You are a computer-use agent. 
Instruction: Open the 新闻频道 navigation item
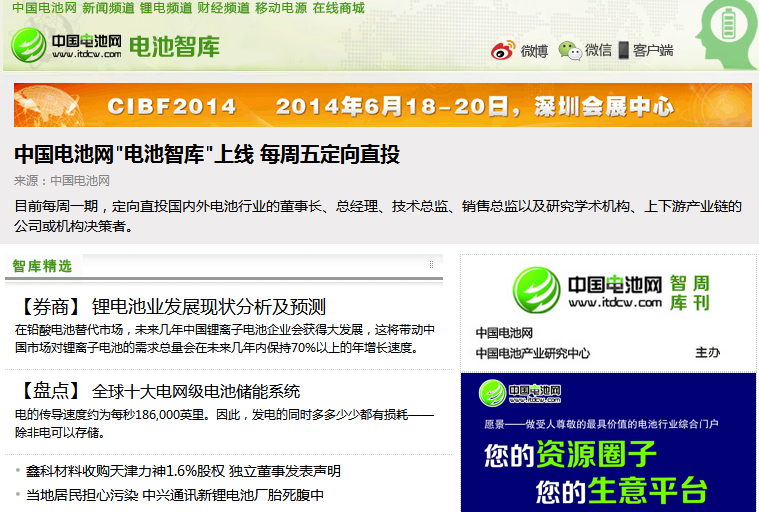(110, 8)
